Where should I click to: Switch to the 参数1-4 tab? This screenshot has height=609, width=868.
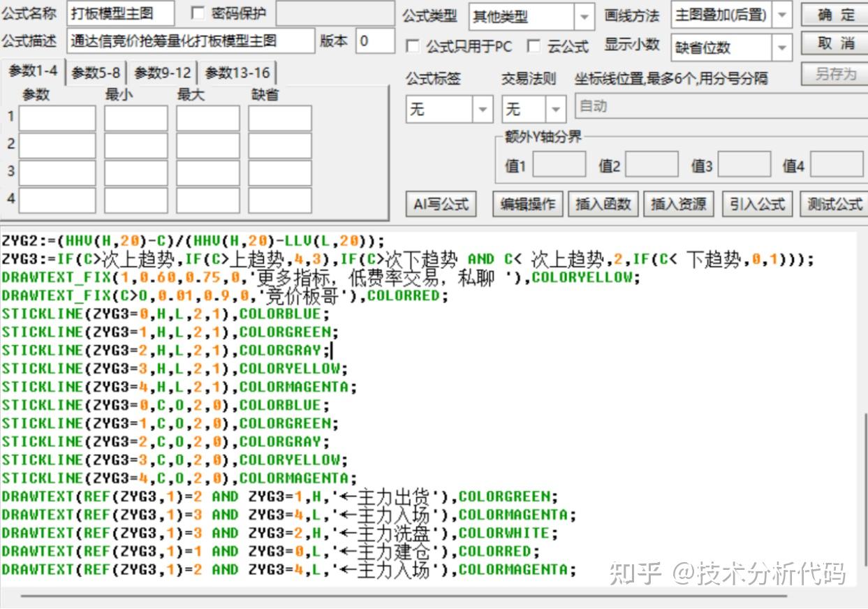coord(33,71)
